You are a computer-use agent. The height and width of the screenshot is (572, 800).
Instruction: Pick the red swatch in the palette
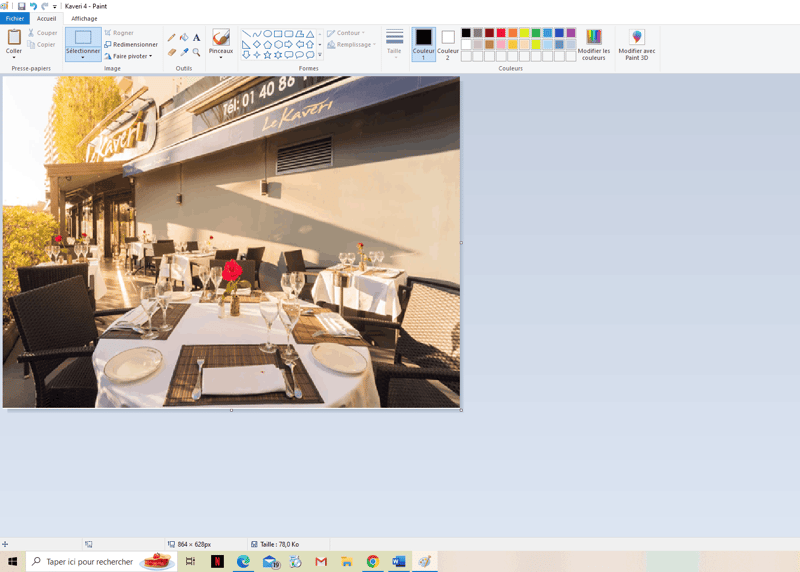pos(501,33)
